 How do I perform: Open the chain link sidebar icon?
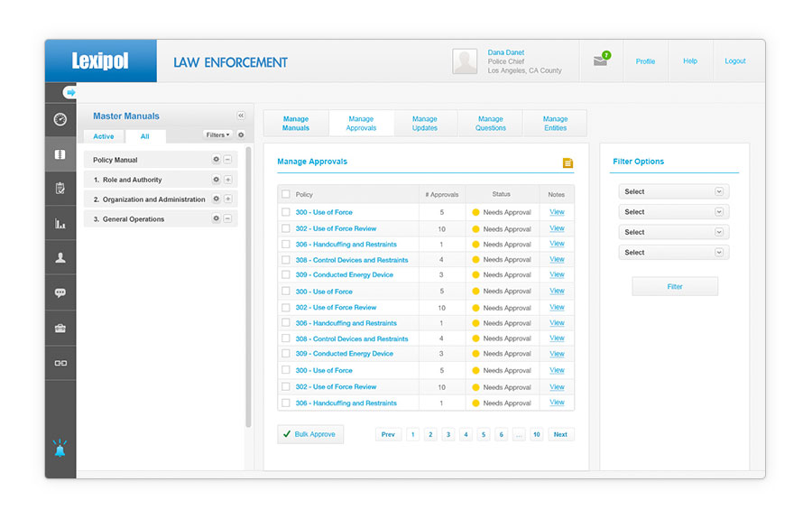click(60, 363)
